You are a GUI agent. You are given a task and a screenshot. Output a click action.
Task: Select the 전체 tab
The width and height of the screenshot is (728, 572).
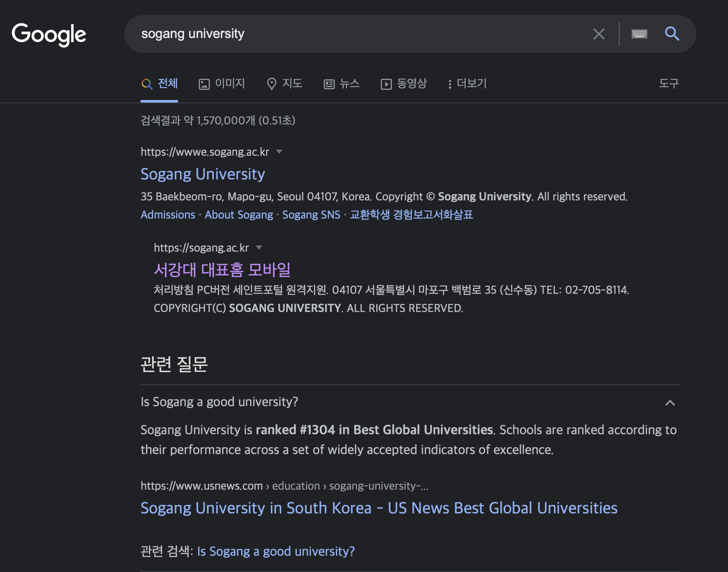coord(160,84)
